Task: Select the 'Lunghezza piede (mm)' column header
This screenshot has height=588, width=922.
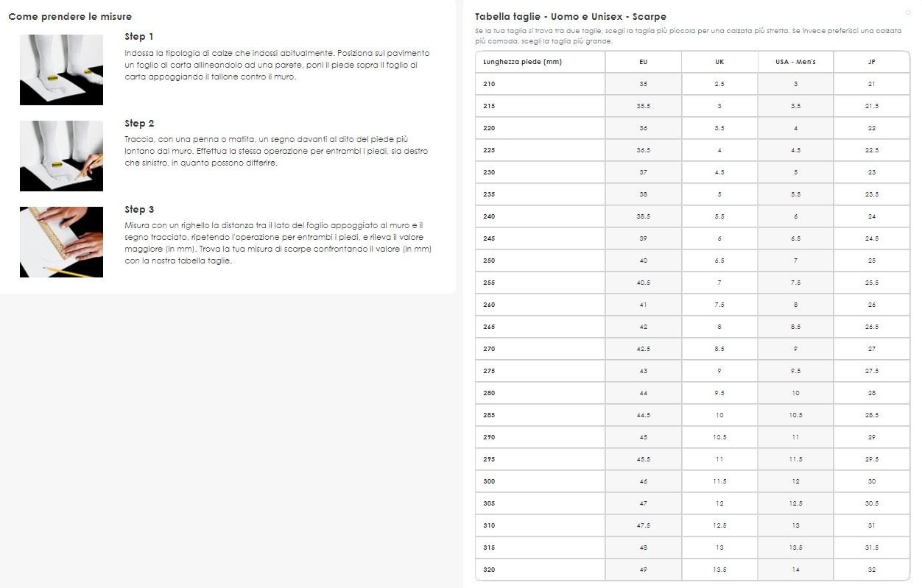Action: coord(522,62)
